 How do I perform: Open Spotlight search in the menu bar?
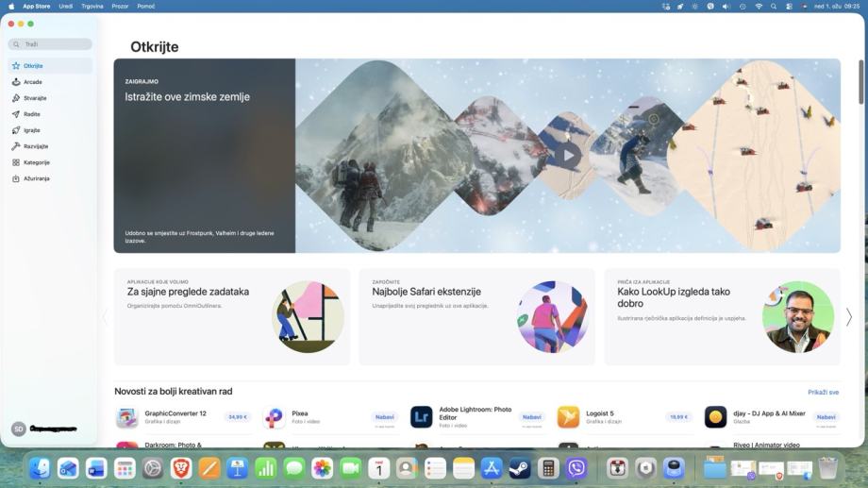(x=774, y=6)
